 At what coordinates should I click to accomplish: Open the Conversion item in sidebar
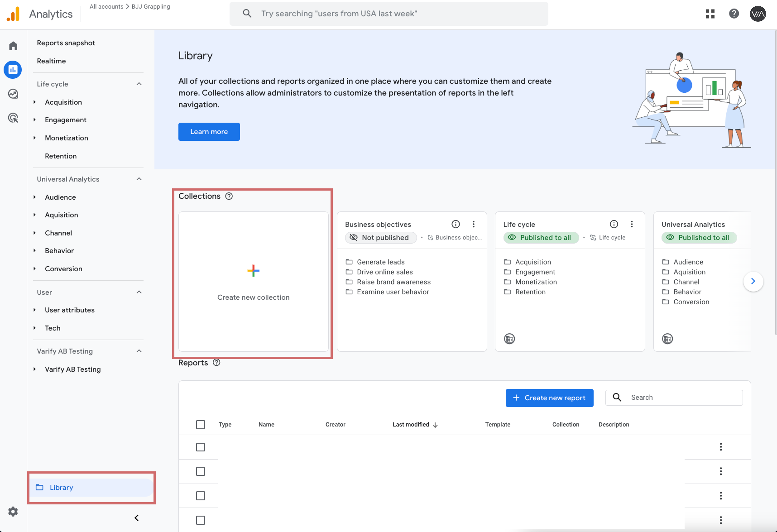tap(63, 269)
